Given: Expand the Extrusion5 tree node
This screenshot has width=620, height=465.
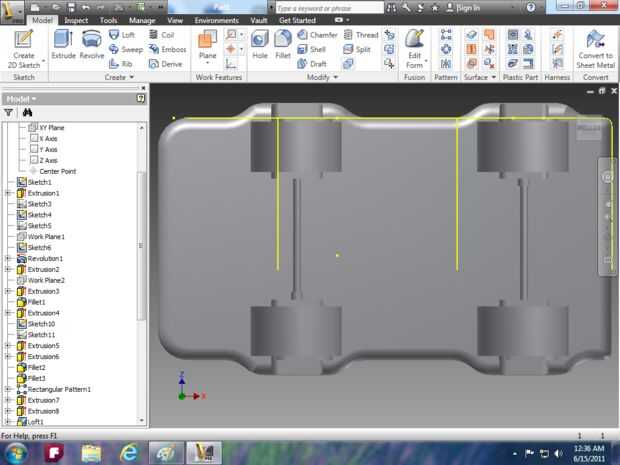Looking at the screenshot, I should [x=8, y=346].
